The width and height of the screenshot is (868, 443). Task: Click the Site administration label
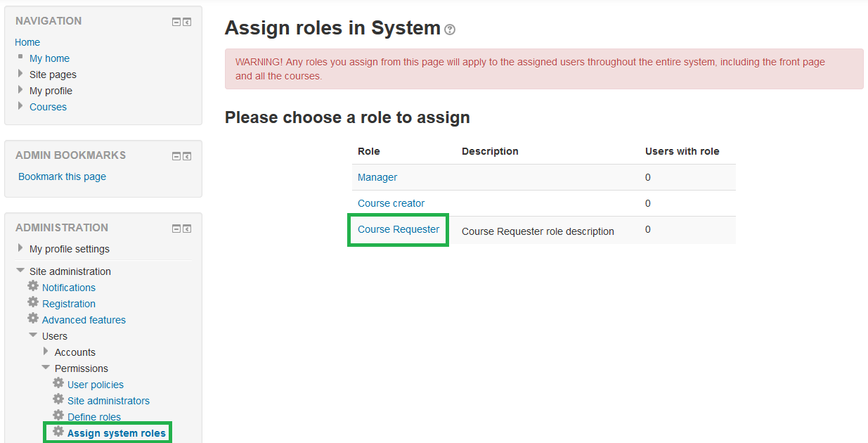click(x=70, y=271)
